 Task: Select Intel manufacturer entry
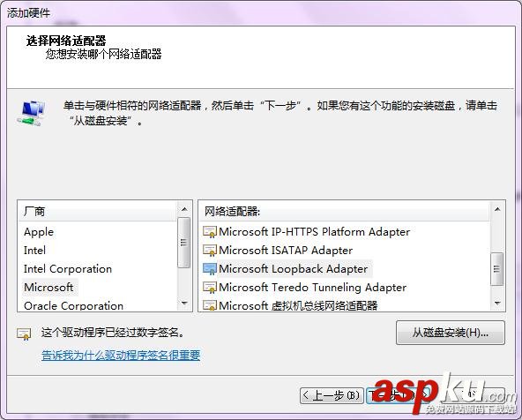34,250
